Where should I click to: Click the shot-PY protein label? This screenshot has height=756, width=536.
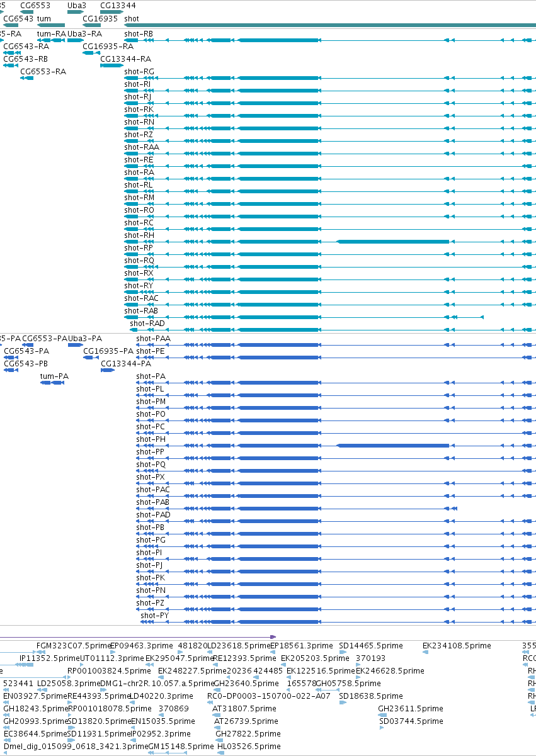pos(154,615)
